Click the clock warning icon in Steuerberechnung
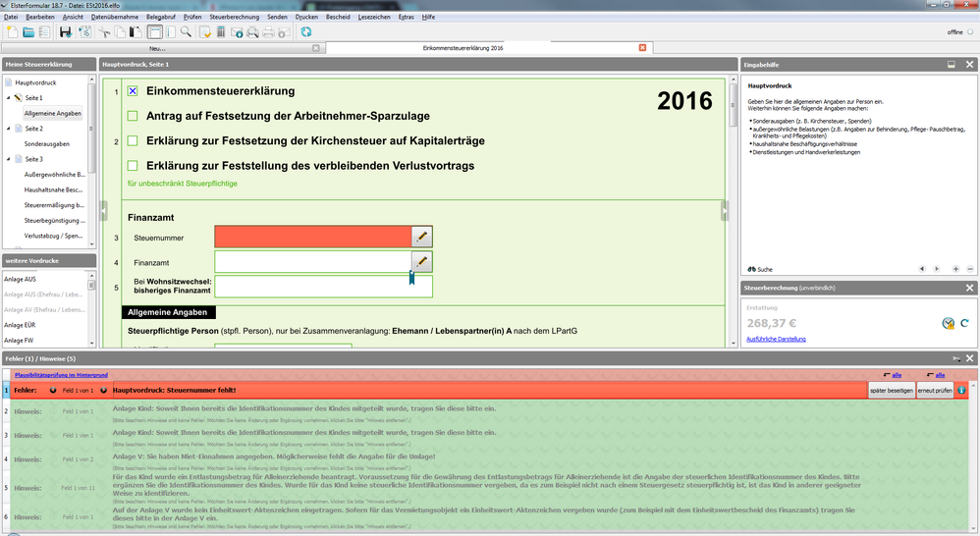 (x=949, y=323)
